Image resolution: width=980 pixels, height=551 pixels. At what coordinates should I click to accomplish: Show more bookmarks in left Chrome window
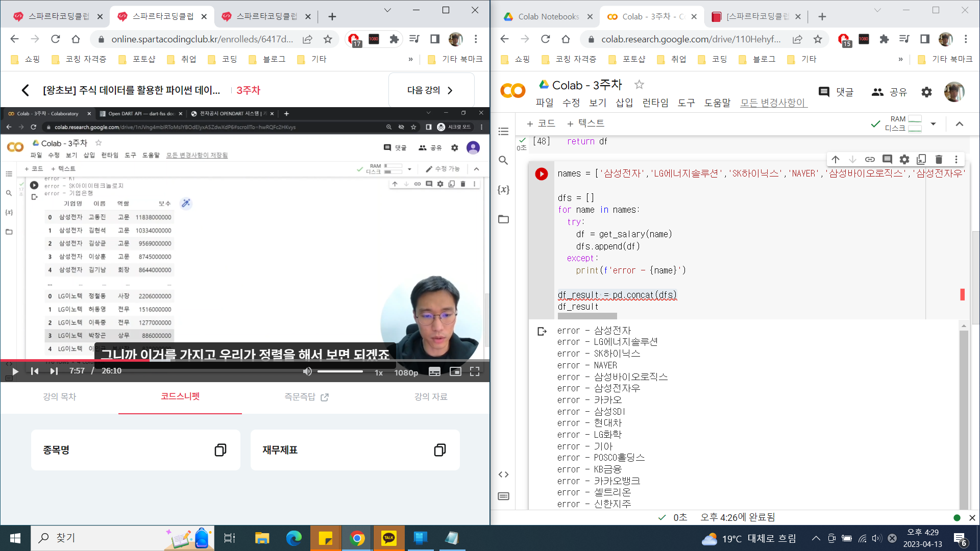[410, 59]
